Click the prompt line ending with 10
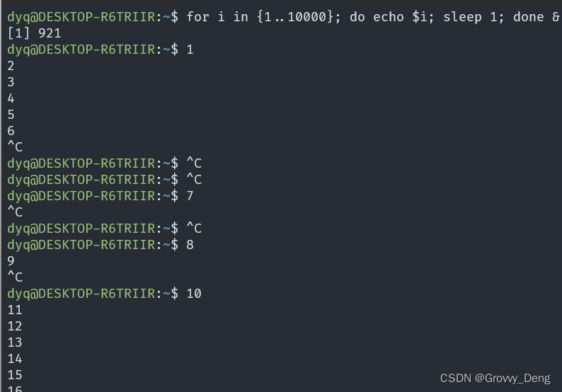The height and width of the screenshot is (392, 562). [x=104, y=294]
